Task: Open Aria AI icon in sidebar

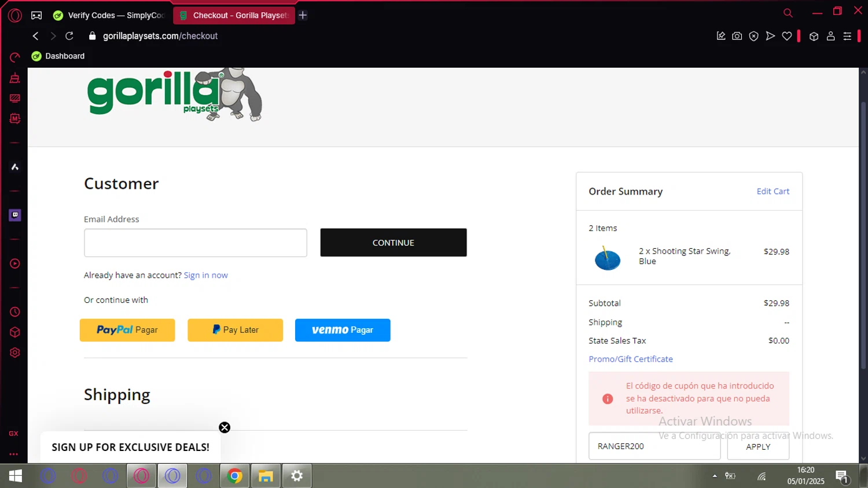Action: click(x=15, y=167)
